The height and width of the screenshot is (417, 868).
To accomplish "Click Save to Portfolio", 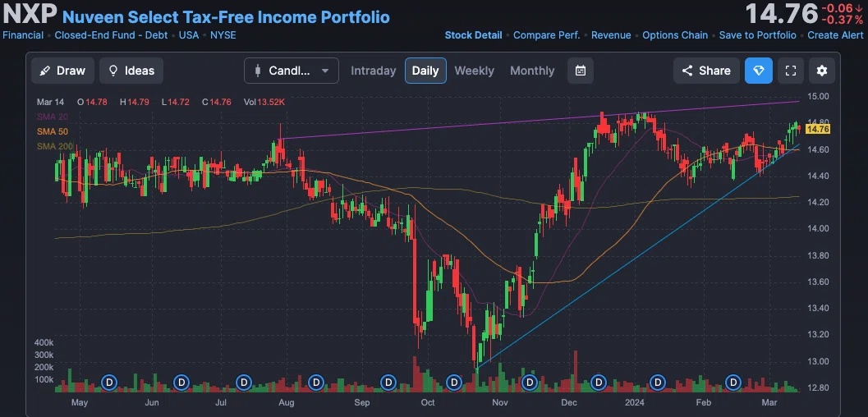I will pyautogui.click(x=757, y=35).
